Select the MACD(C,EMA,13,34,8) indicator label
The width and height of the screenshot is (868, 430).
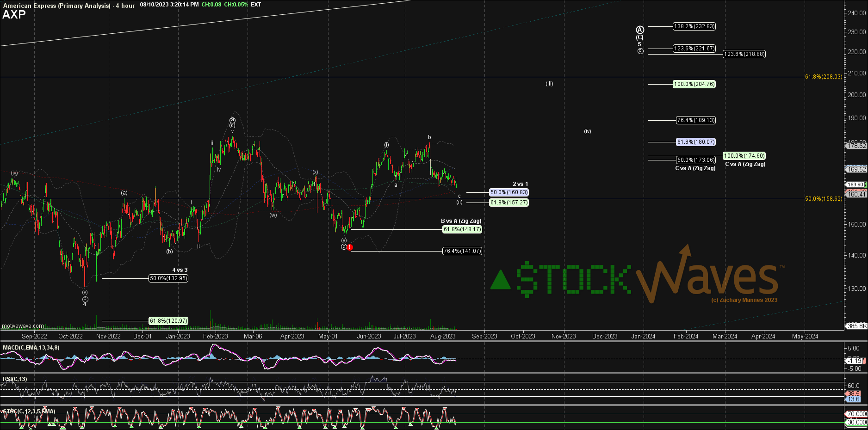click(31, 348)
